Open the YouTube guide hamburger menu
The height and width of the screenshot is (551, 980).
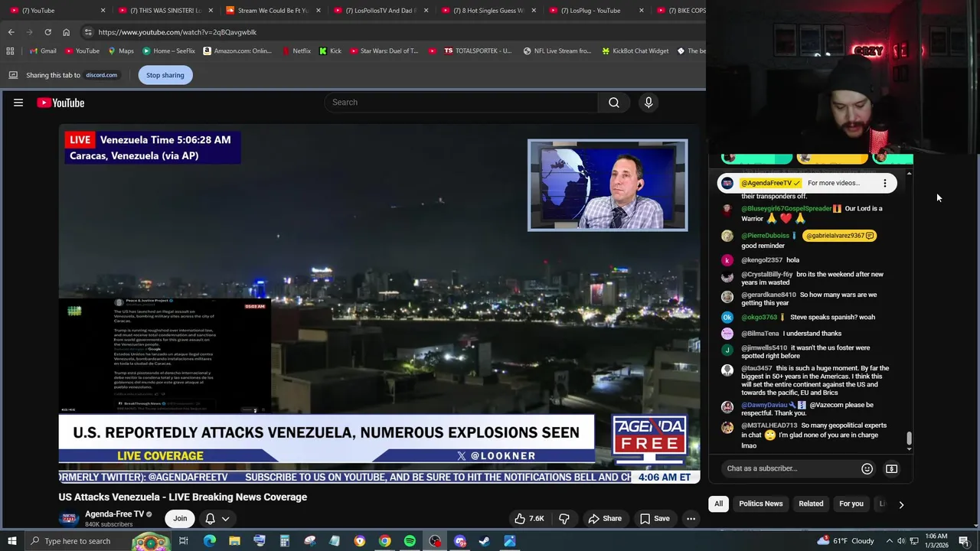pyautogui.click(x=18, y=103)
